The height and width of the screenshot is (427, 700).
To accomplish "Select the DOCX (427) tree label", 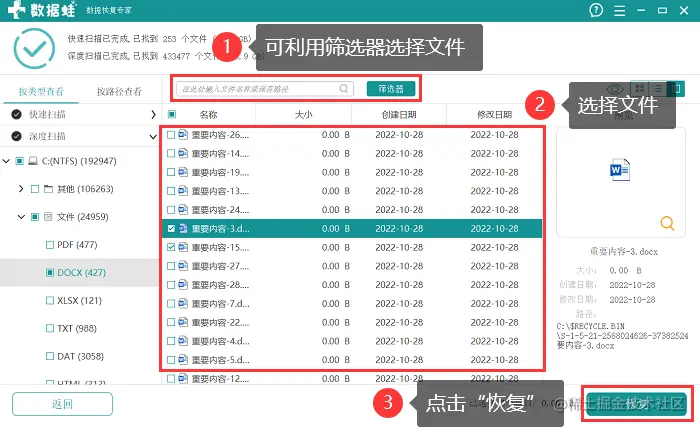I will (x=81, y=272).
